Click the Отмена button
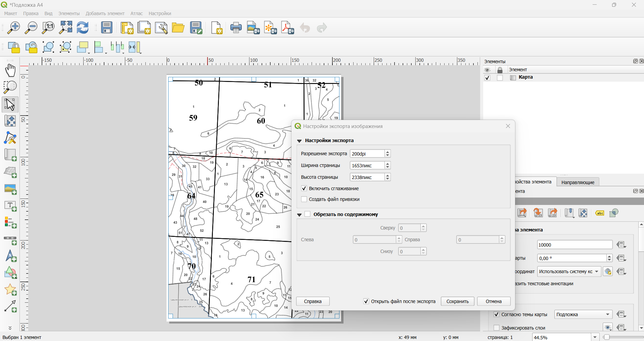 click(494, 301)
